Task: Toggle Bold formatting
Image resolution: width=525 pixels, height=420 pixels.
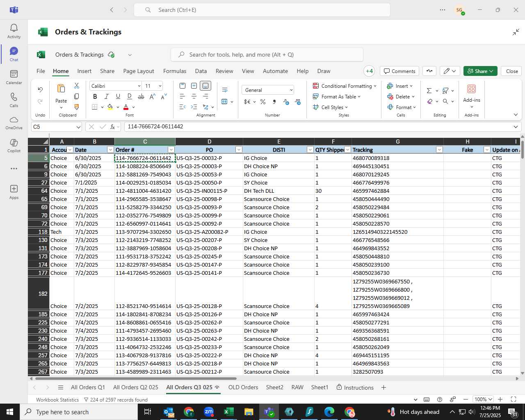Action: tap(95, 96)
